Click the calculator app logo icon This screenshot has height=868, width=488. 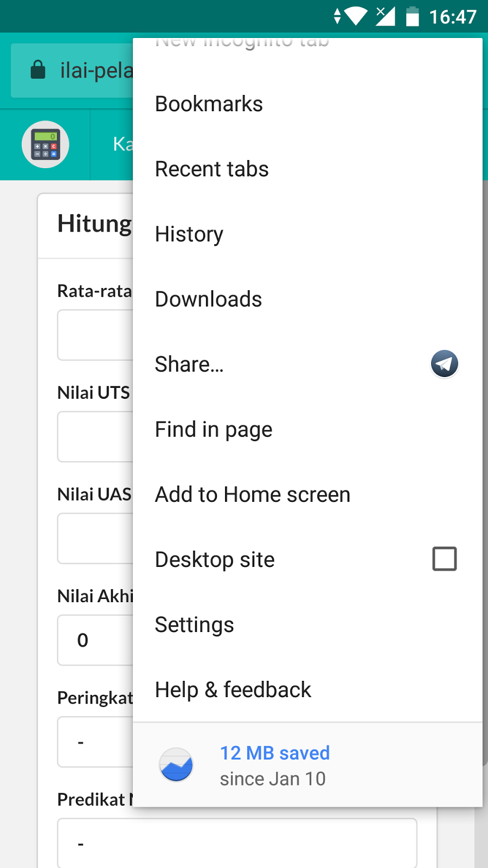pos(46,144)
